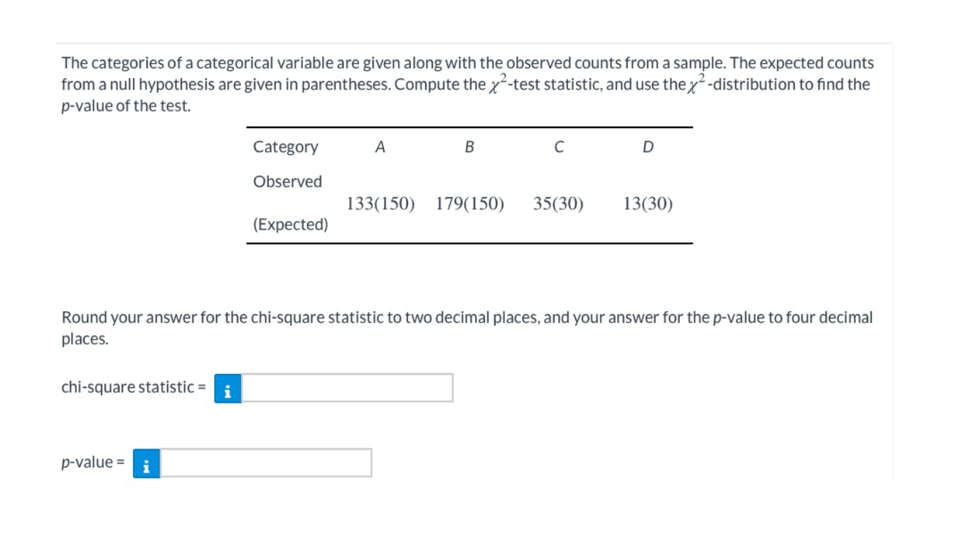This screenshot has width=957, height=560.
Task: Click the 35(30) table cell
Action: click(x=558, y=205)
